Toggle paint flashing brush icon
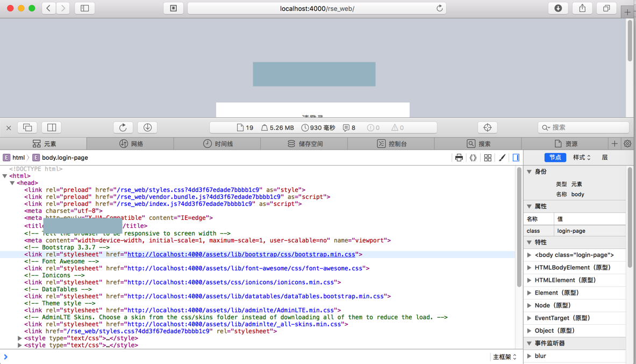Screen dimensions: 636x364 coord(502,158)
